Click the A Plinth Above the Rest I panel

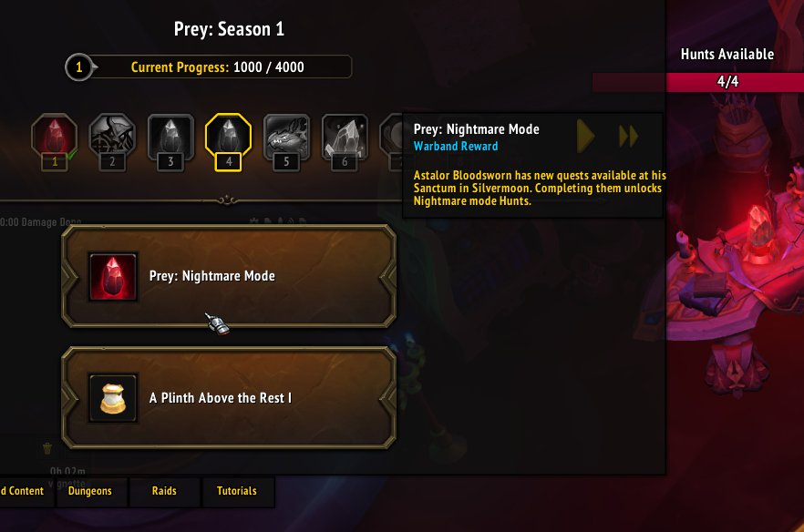point(229,398)
